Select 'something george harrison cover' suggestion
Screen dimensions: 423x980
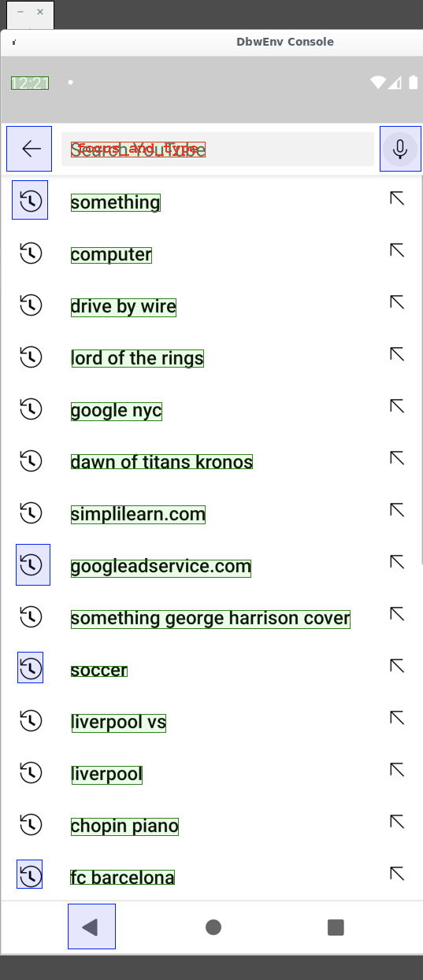pyautogui.click(x=210, y=619)
